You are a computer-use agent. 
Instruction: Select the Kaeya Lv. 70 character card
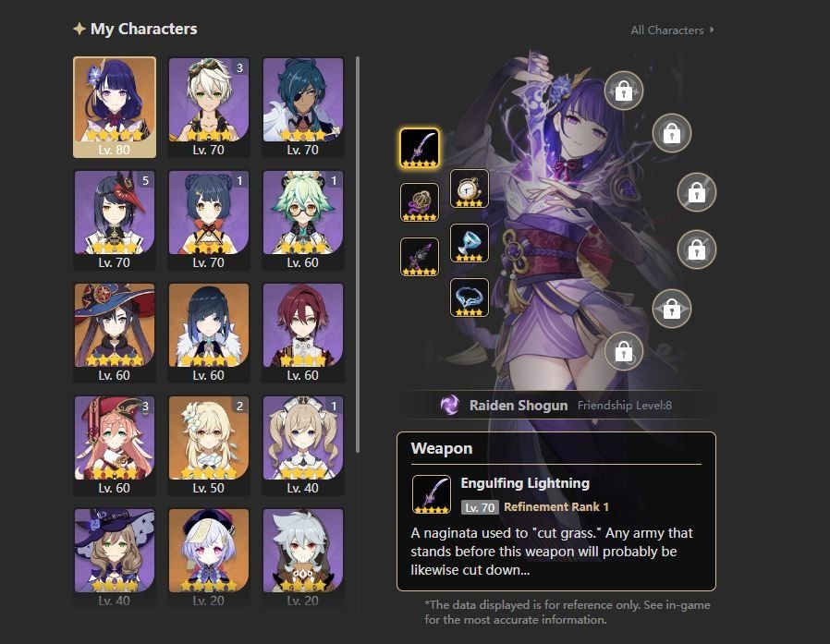click(303, 107)
